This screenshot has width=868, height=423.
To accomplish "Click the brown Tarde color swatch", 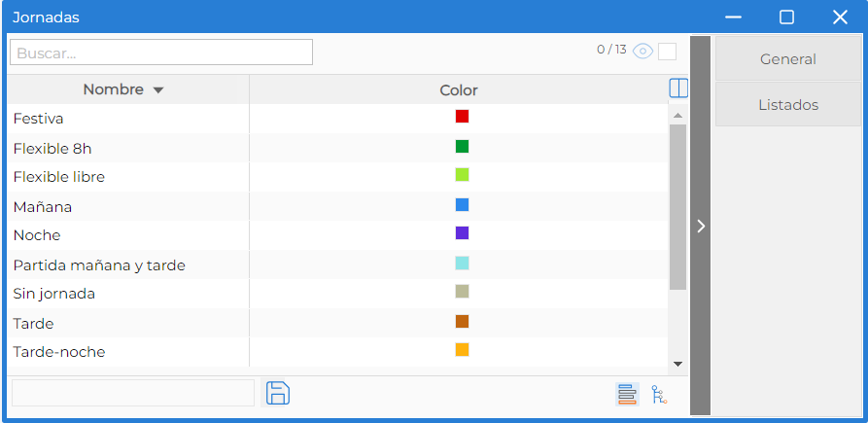I will point(463,321).
